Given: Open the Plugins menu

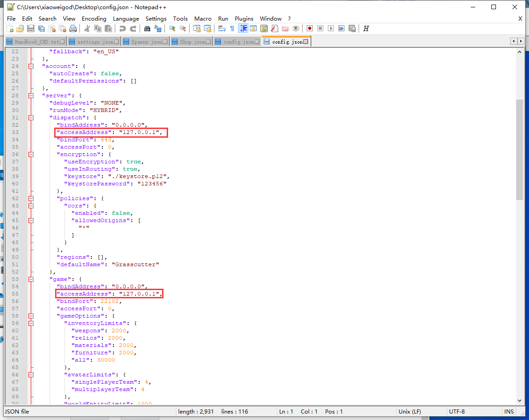Looking at the screenshot, I should (x=244, y=18).
